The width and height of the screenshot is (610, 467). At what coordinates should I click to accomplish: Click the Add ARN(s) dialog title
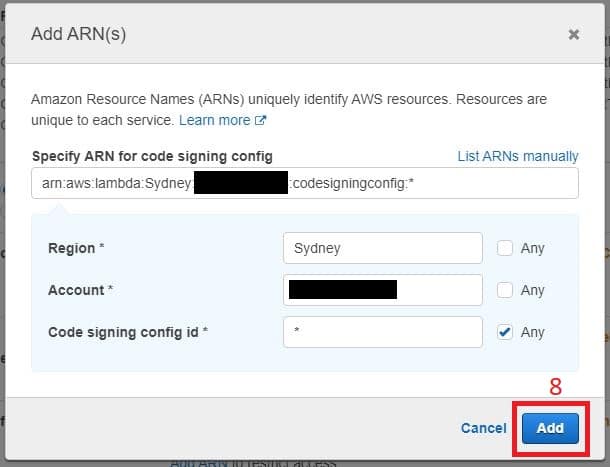[x=79, y=34]
